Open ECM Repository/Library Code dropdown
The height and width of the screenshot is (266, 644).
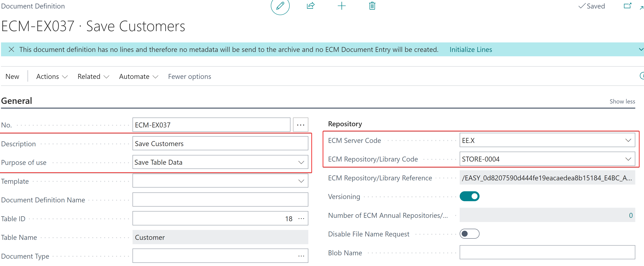point(628,159)
